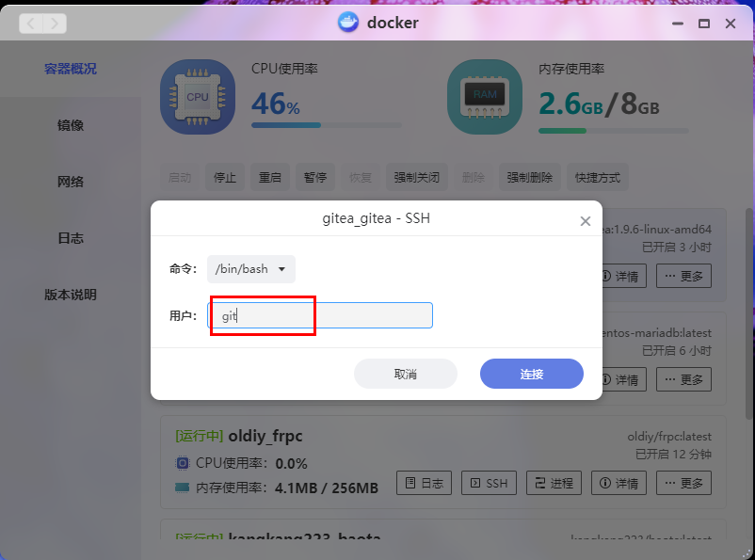View 进程 for the oldiy_frpc container

pyautogui.click(x=554, y=483)
